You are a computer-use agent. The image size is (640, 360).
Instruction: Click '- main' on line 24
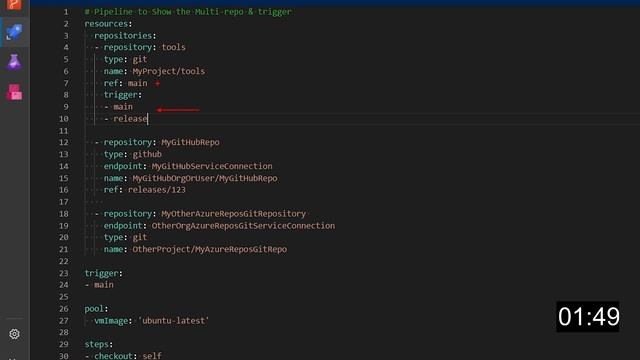[x=99, y=284]
